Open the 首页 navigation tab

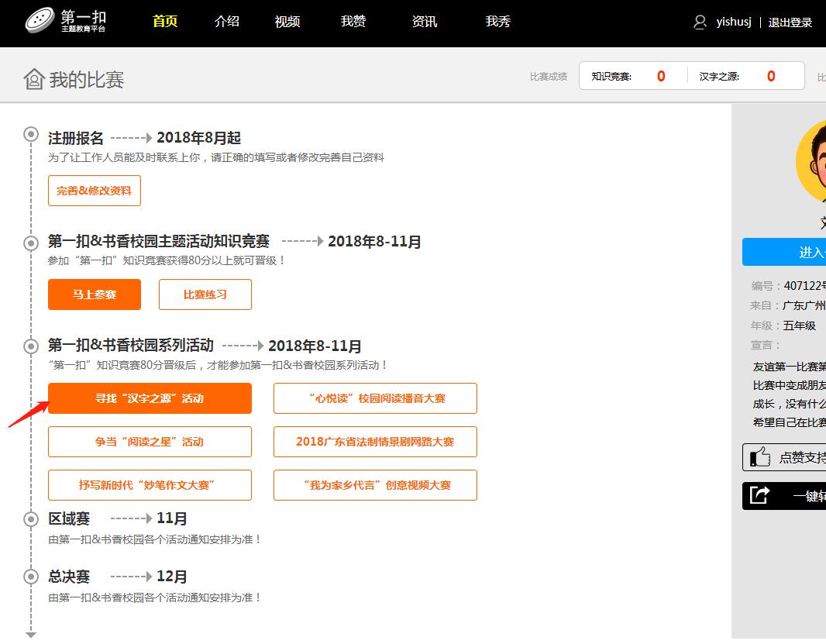(165, 22)
